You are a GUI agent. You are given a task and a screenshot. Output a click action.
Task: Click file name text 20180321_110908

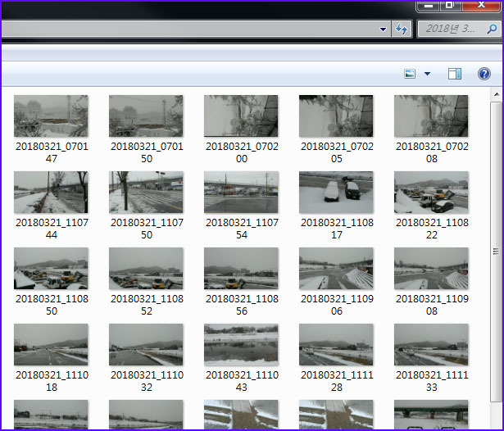(432, 305)
